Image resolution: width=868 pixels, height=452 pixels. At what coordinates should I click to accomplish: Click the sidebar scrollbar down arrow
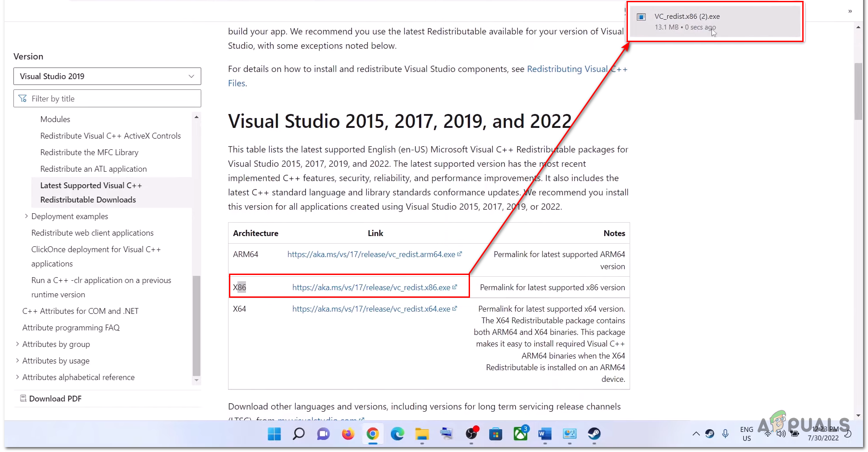[196, 380]
